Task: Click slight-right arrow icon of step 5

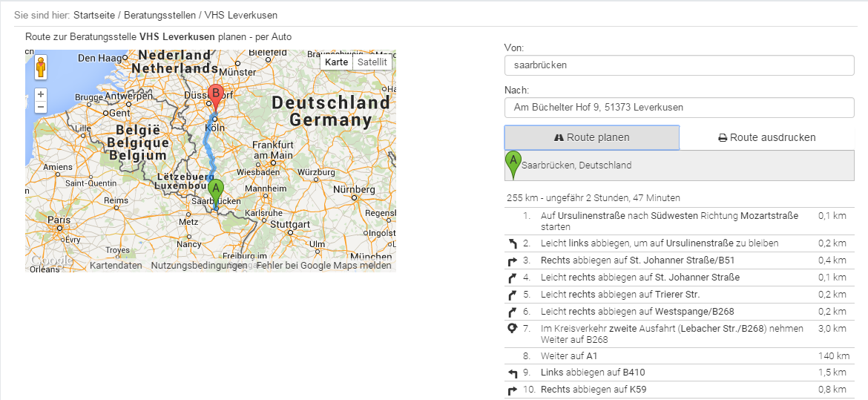Action: 512,295
